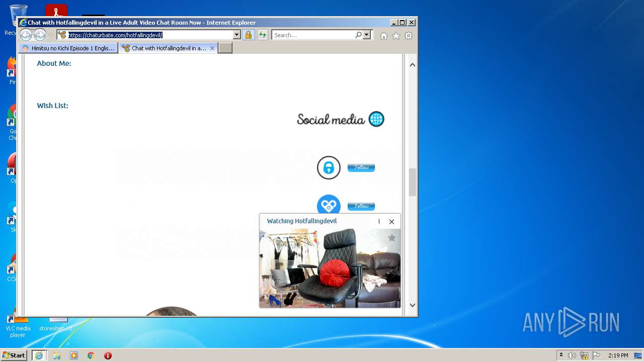The width and height of the screenshot is (644, 362).
Task: Open the Windows Start menu
Action: pos(14,355)
